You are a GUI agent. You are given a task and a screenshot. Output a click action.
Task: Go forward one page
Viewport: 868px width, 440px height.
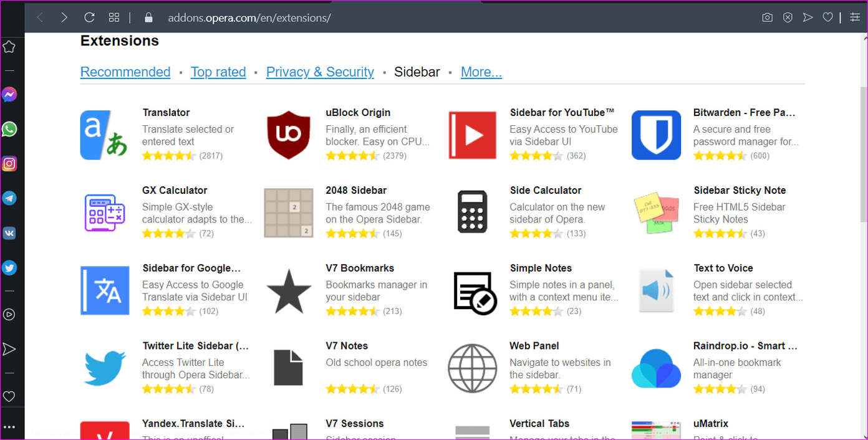(64, 17)
